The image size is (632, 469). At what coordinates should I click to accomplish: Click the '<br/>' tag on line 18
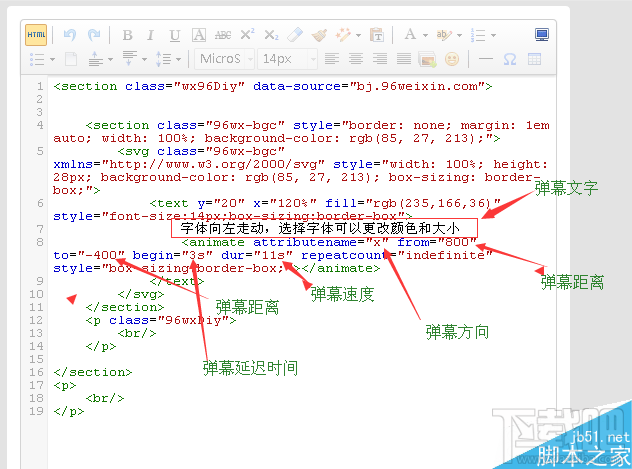105,398
